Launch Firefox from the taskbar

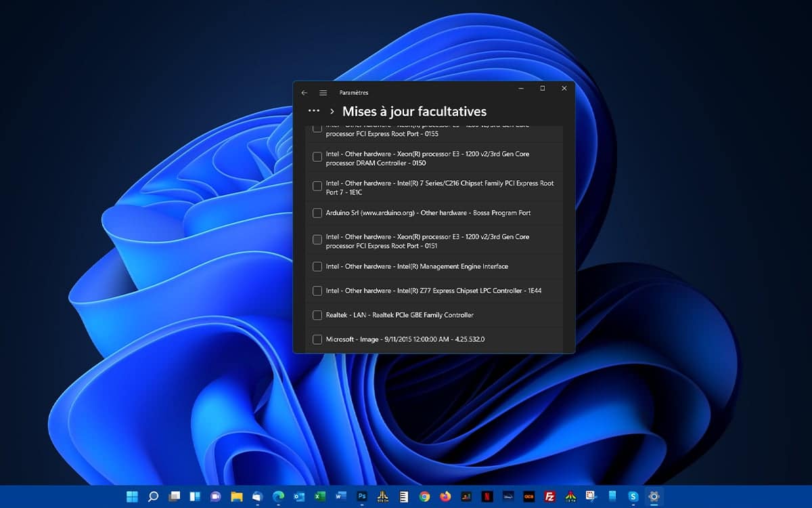pyautogui.click(x=445, y=496)
